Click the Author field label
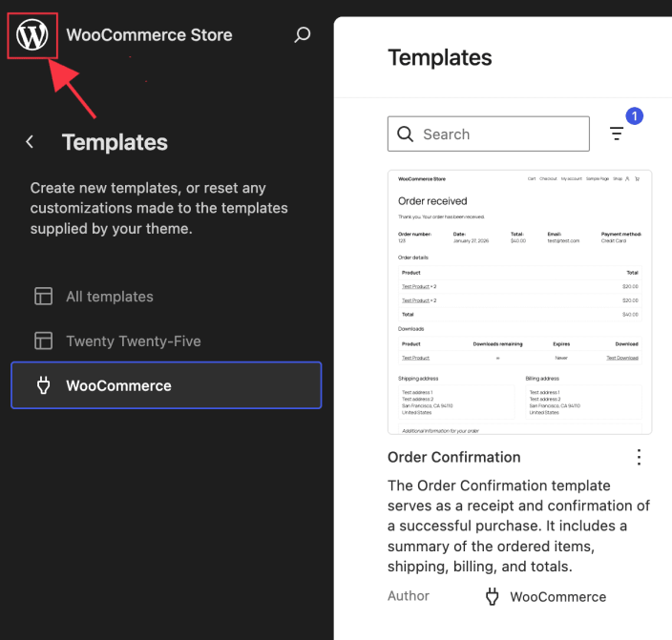 click(x=409, y=596)
